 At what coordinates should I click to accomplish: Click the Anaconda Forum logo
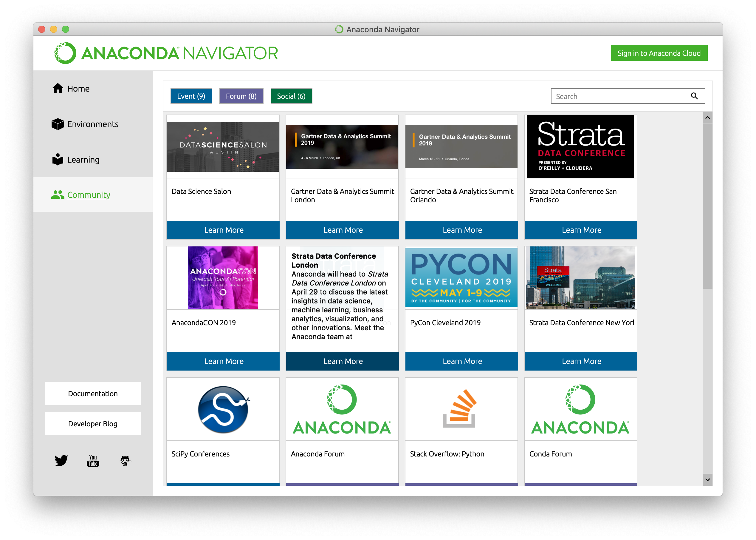pos(342,409)
